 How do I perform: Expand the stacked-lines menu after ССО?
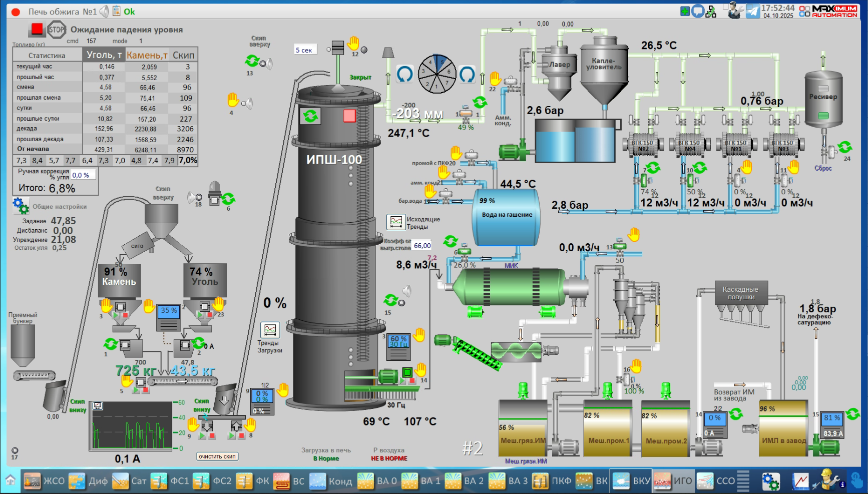(x=743, y=481)
